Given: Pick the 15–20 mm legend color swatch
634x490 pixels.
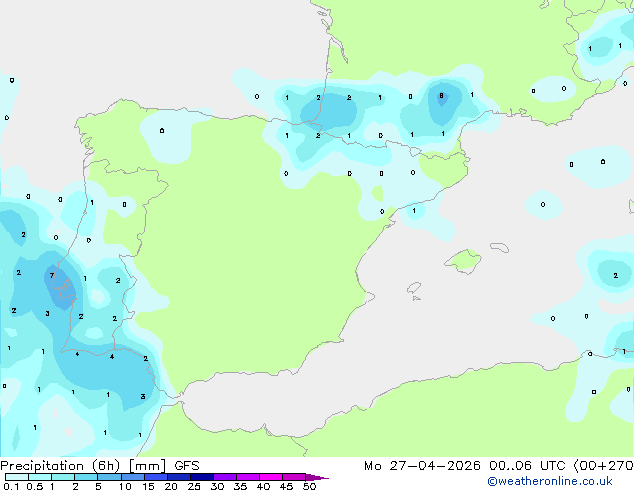Looking at the screenshot, I should (x=155, y=477).
